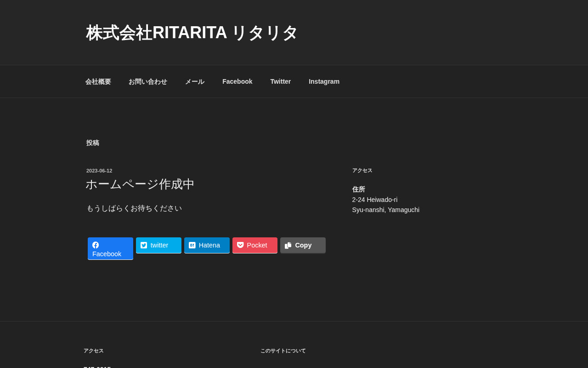
Task: Select the 投稿 heading text
Action: pos(93,143)
